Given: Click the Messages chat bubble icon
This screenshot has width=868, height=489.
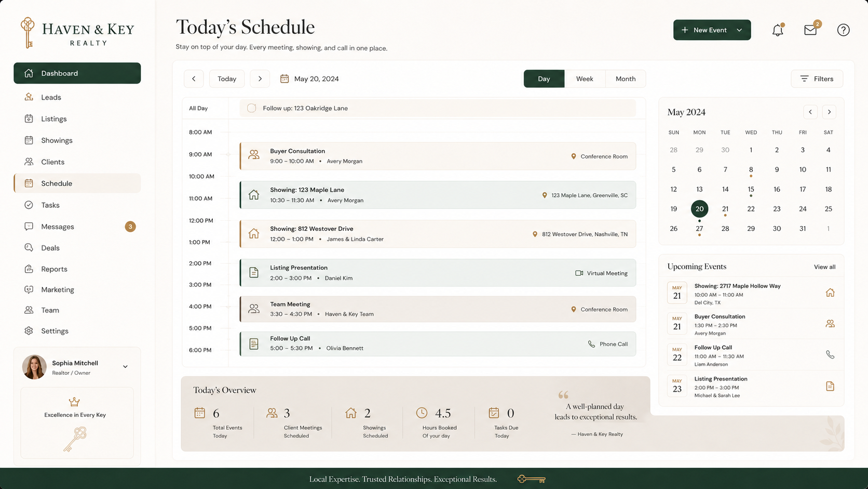Looking at the screenshot, I should click(x=29, y=227).
